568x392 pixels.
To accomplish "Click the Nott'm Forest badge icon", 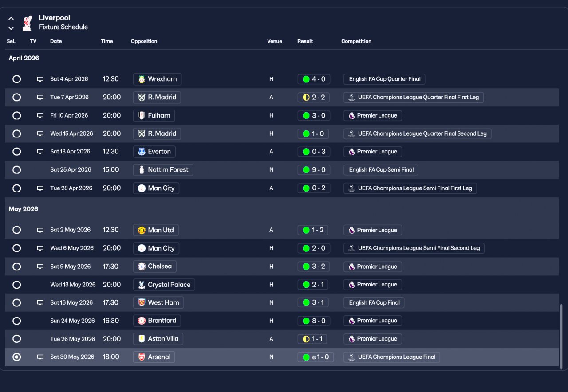I will 142,170.
